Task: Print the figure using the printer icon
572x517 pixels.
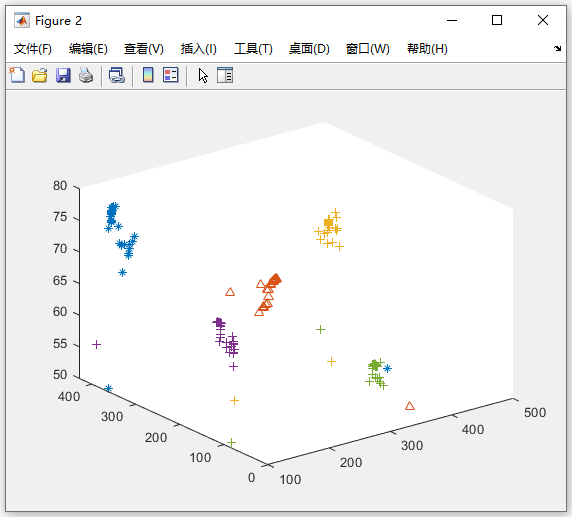Action: tap(86, 76)
